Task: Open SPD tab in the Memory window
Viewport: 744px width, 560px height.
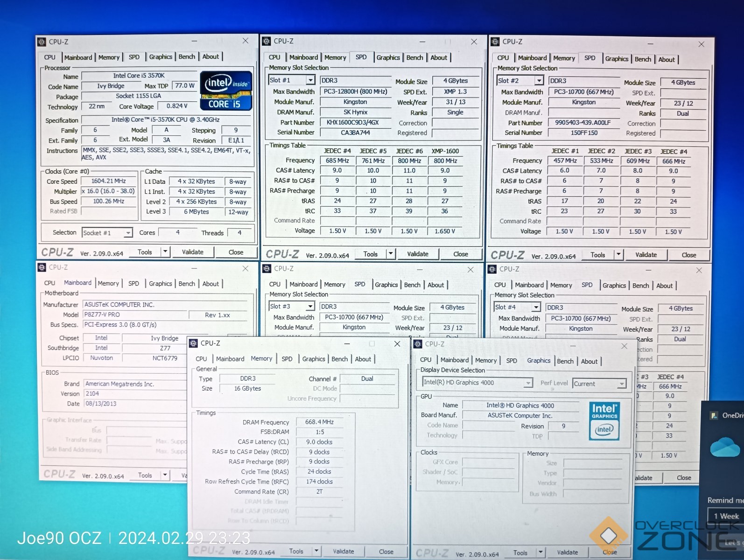Action: (x=287, y=359)
